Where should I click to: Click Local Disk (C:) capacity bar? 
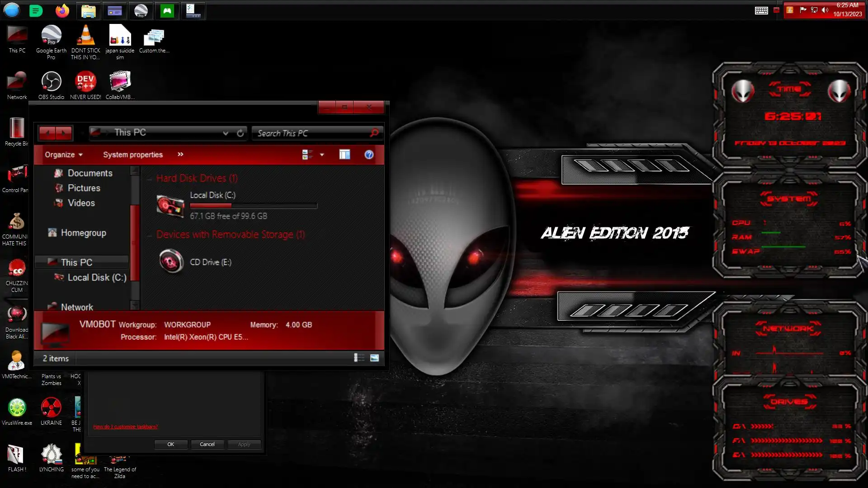click(253, 206)
